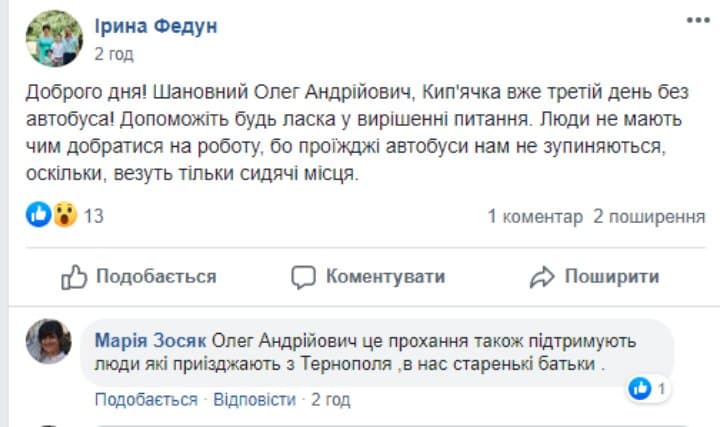Click Марія Зосяк's comment avatar
Viewport: 720px width, 427px height.
tap(48, 342)
